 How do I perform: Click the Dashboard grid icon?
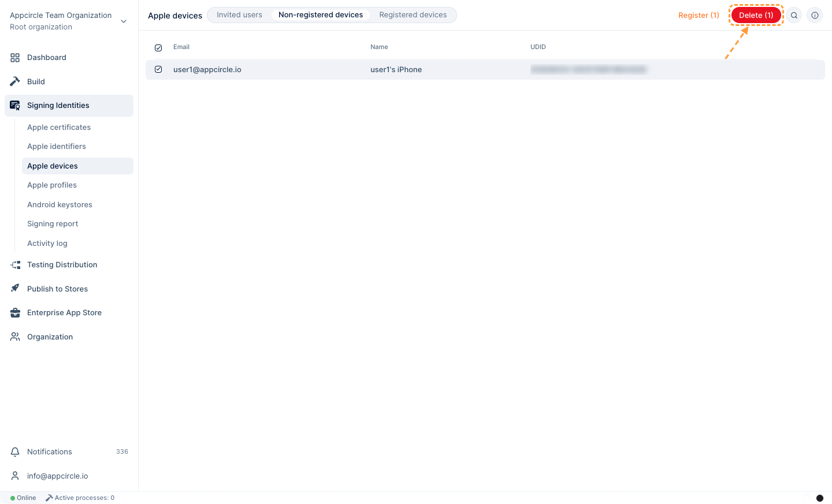click(x=15, y=58)
